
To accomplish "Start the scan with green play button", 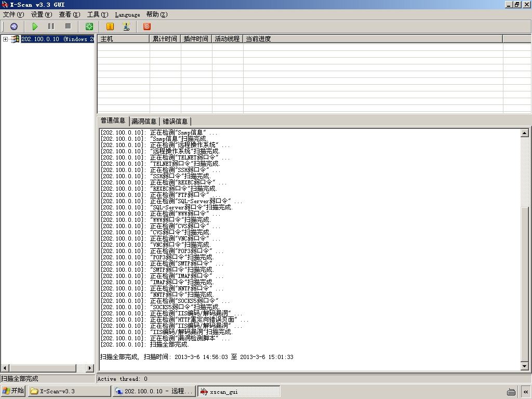I will 35,26.
